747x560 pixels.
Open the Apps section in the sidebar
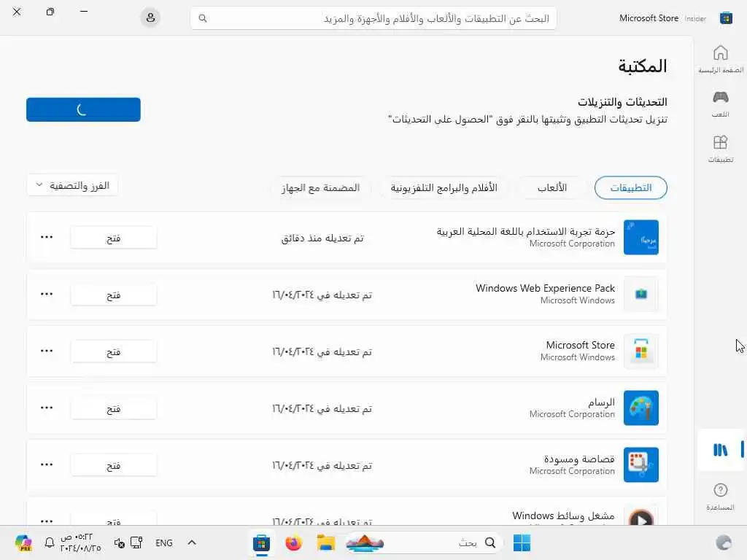point(720,149)
